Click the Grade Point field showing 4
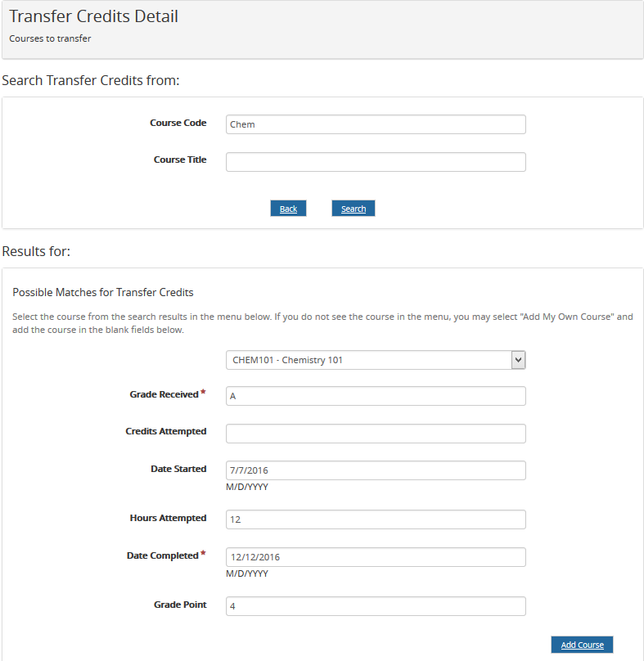Viewport: 644px width, 661px height. 375,606
